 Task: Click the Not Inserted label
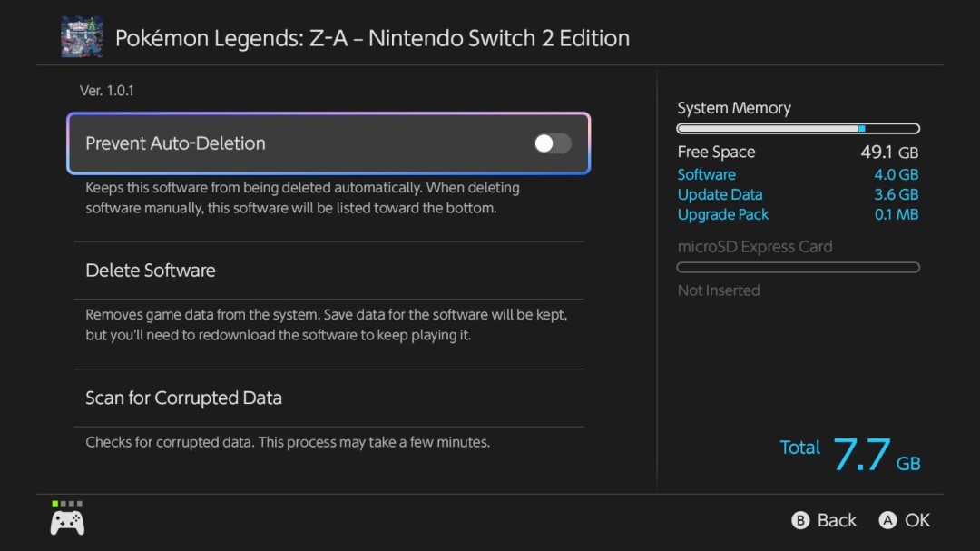tap(719, 290)
